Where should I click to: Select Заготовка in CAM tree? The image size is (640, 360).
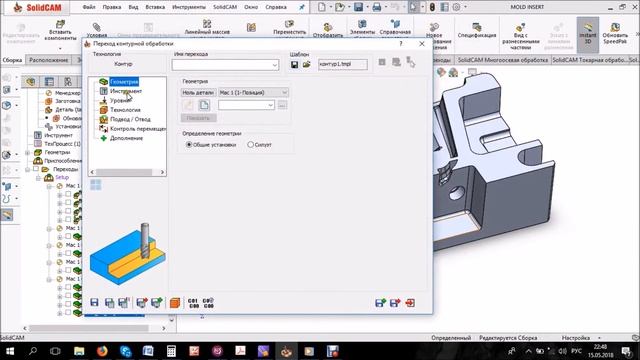[x=67, y=101]
